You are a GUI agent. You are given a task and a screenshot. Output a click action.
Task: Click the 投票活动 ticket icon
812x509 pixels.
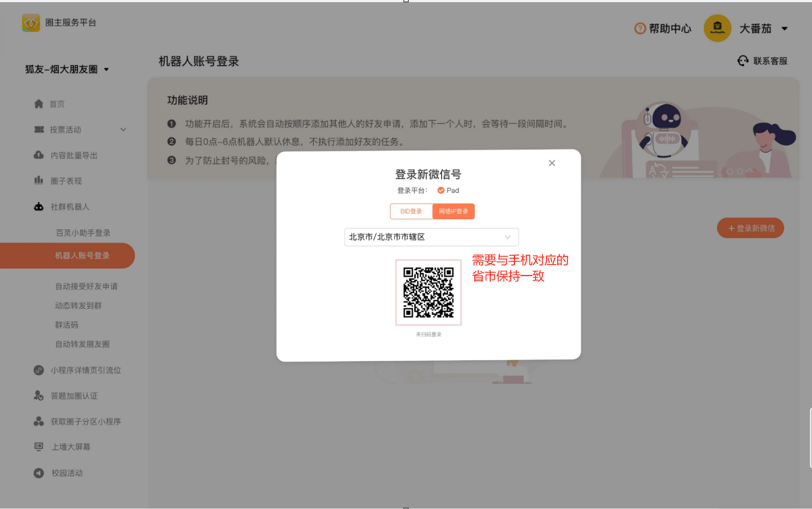click(x=39, y=129)
